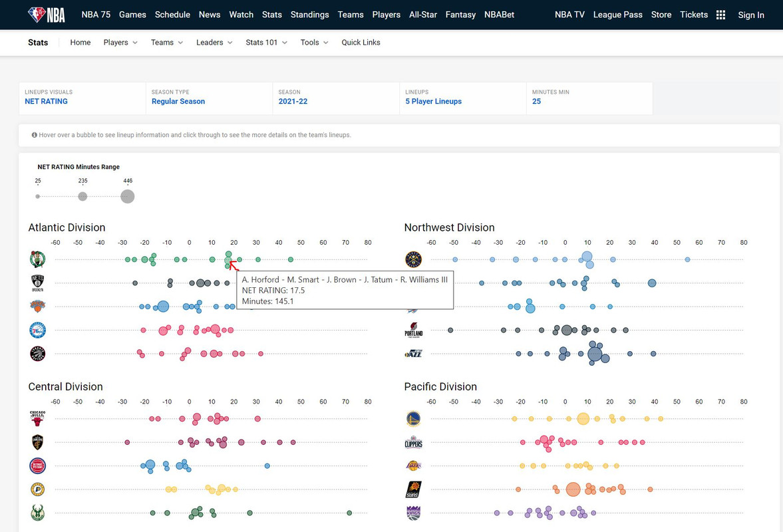Click the Store link

point(661,15)
